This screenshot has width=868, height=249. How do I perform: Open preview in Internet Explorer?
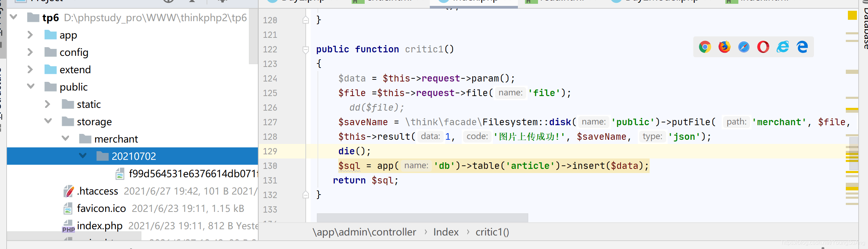(783, 47)
